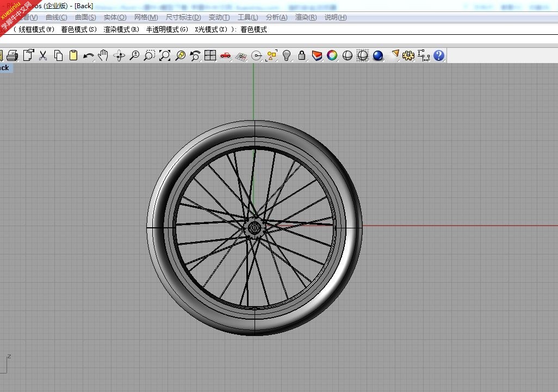This screenshot has width=558, height=392.
Task: Click the Undo arrow icon
Action: click(x=88, y=56)
